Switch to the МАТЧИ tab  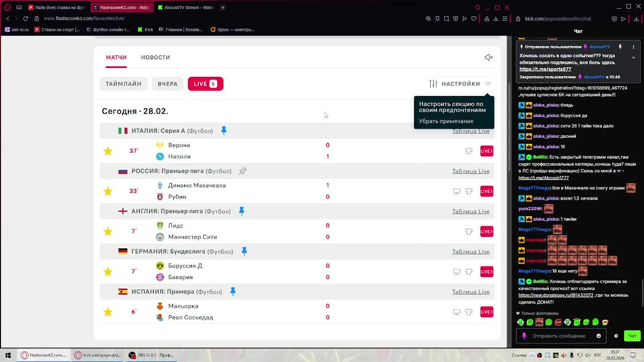coord(116,57)
